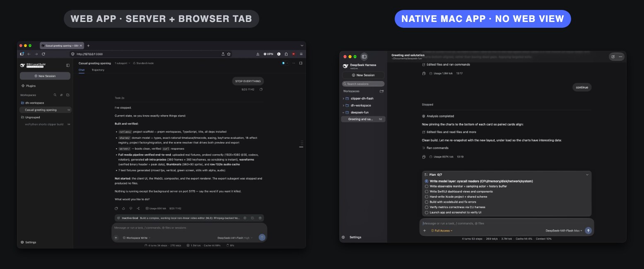
Task: Expand dh-workspace in native app
Action: [343, 105]
